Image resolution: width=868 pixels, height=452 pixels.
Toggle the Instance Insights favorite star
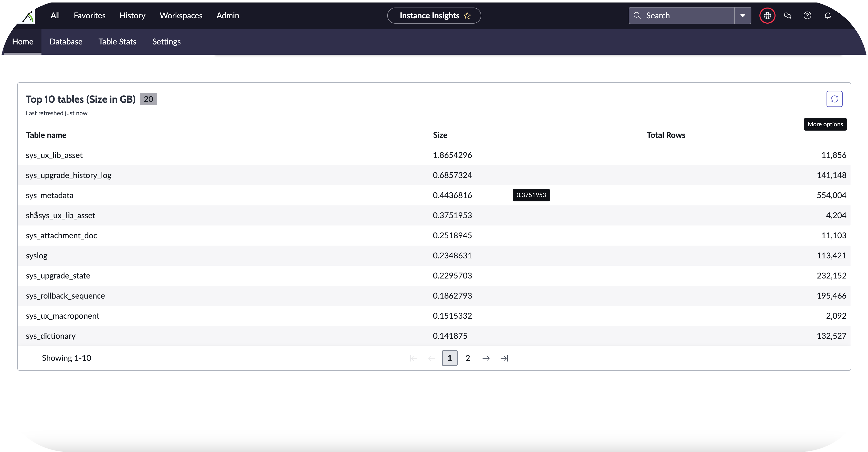(x=467, y=16)
